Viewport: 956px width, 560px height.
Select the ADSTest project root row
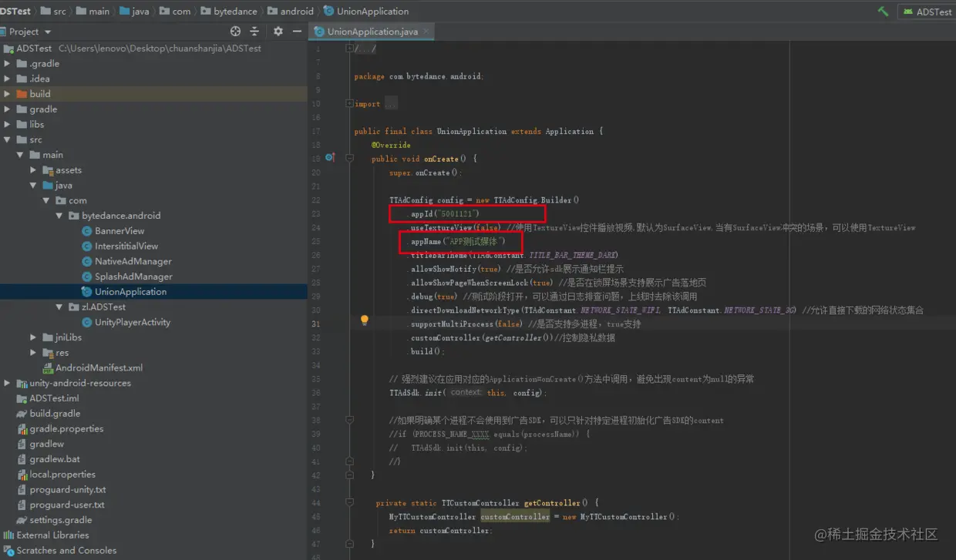coord(153,48)
